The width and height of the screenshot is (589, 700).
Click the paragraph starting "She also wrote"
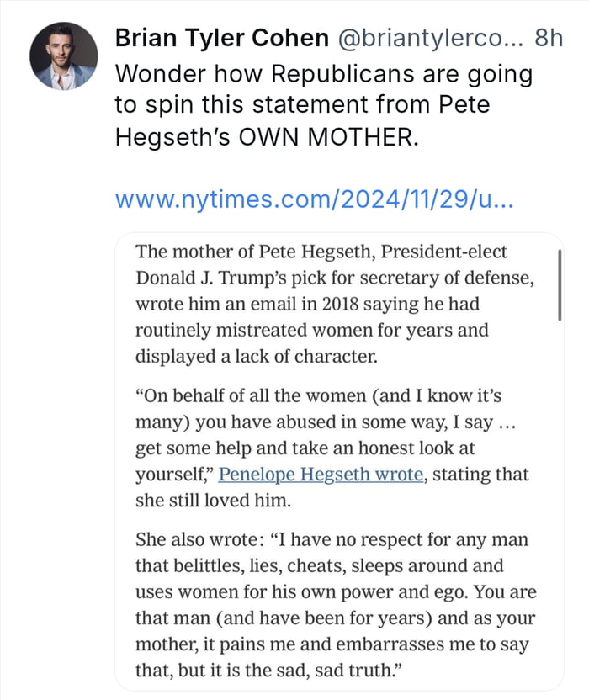tap(335, 604)
